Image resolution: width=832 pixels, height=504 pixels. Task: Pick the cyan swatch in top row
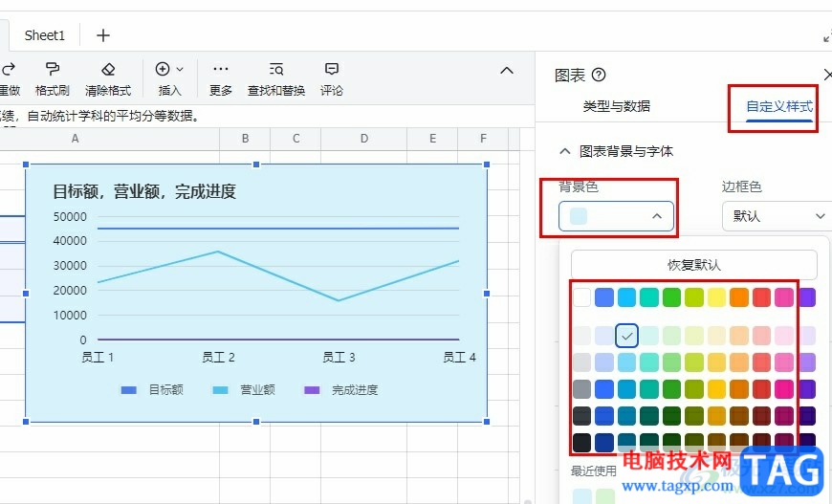click(x=626, y=297)
